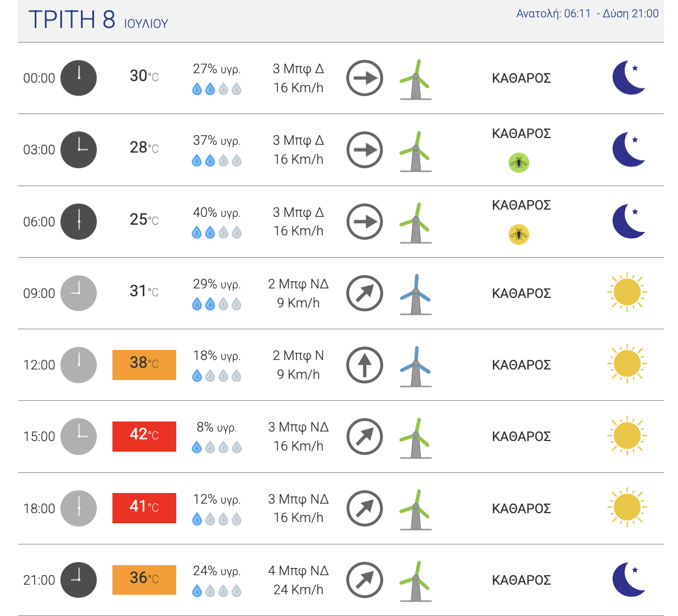Image resolution: width=678 pixels, height=616 pixels.
Task: Click the dark clock icon at 03:00
Action: 78,150
